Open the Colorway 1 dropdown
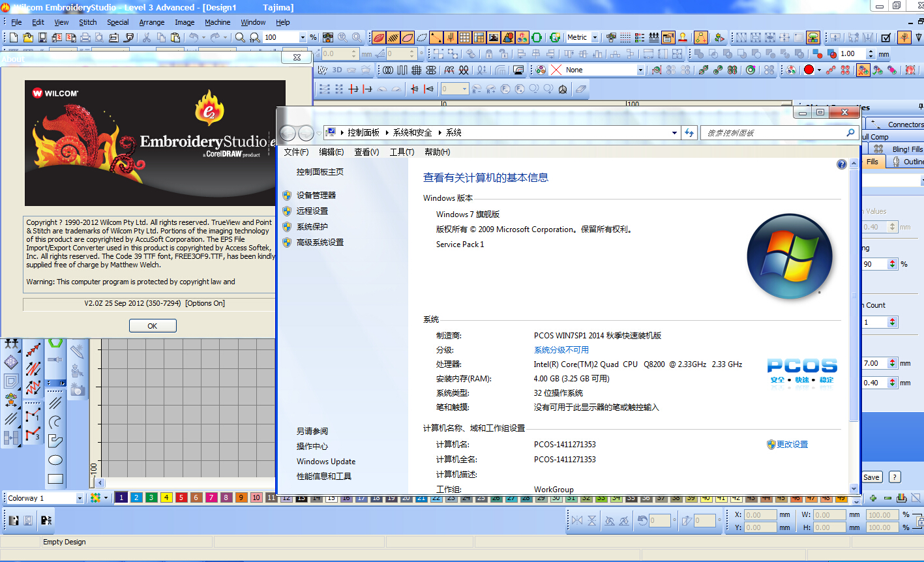This screenshot has width=924, height=562. [x=80, y=498]
